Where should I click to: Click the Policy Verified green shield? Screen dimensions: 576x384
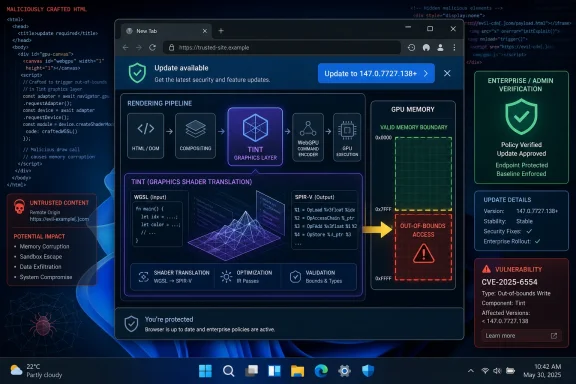click(521, 117)
